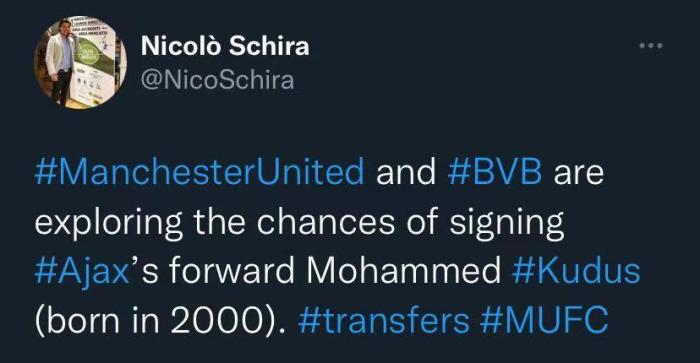Follow the #BVB hashtag link
This screenshot has width=700, height=363.
point(495,172)
